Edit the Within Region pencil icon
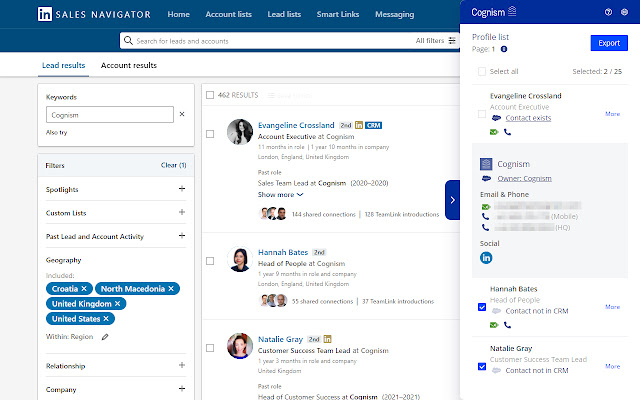 (105, 336)
